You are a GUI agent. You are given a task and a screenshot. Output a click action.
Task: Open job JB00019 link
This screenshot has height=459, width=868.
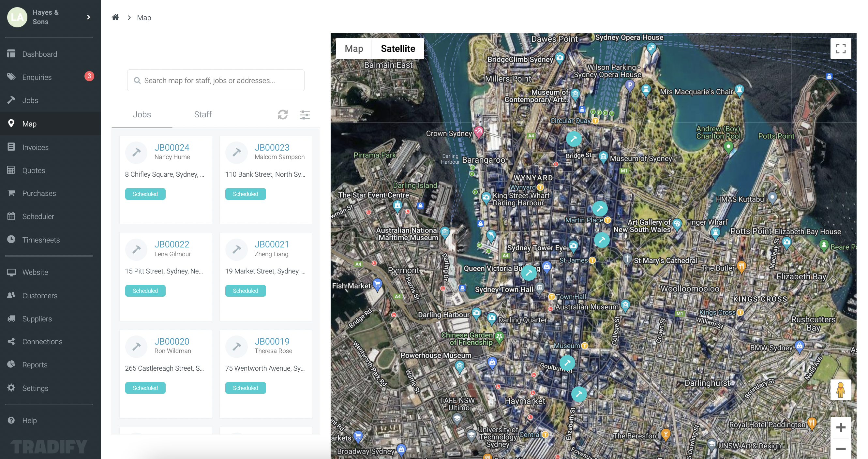pyautogui.click(x=272, y=341)
